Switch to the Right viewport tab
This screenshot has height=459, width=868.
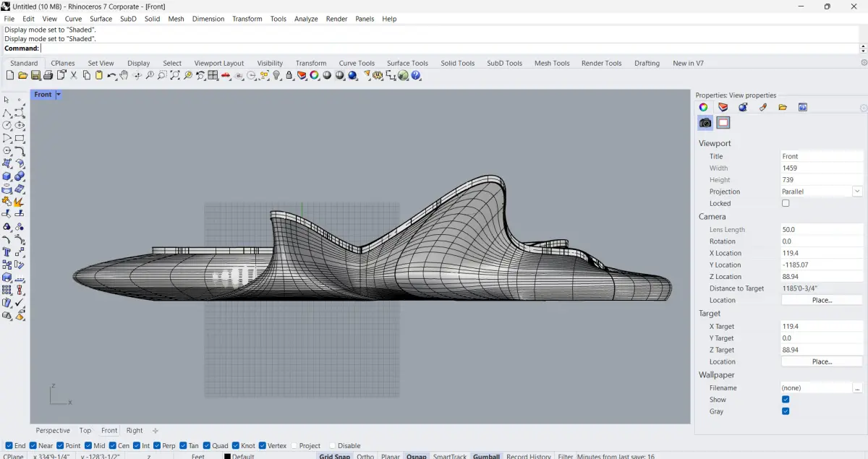(135, 431)
